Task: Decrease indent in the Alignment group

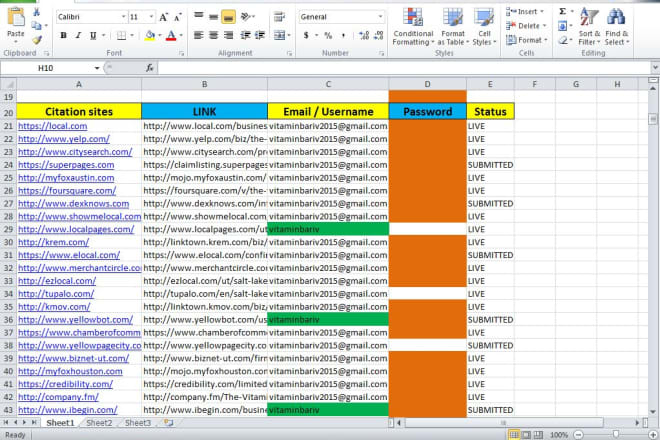Action: pos(245,36)
